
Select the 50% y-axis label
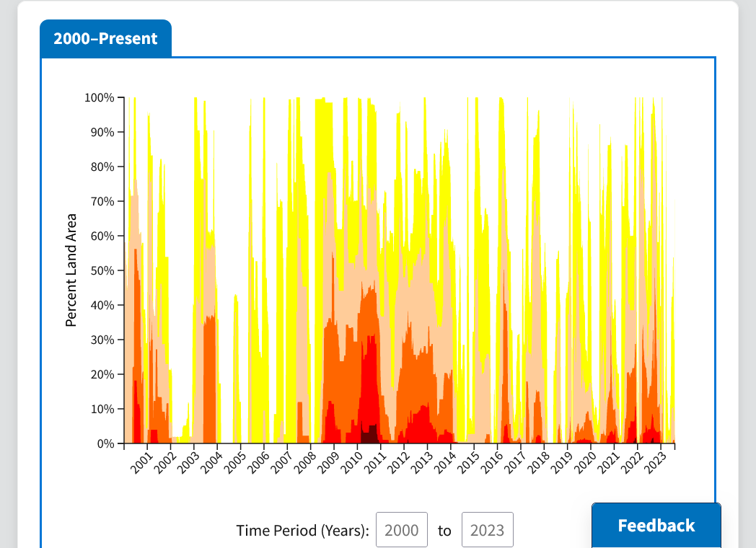click(102, 270)
